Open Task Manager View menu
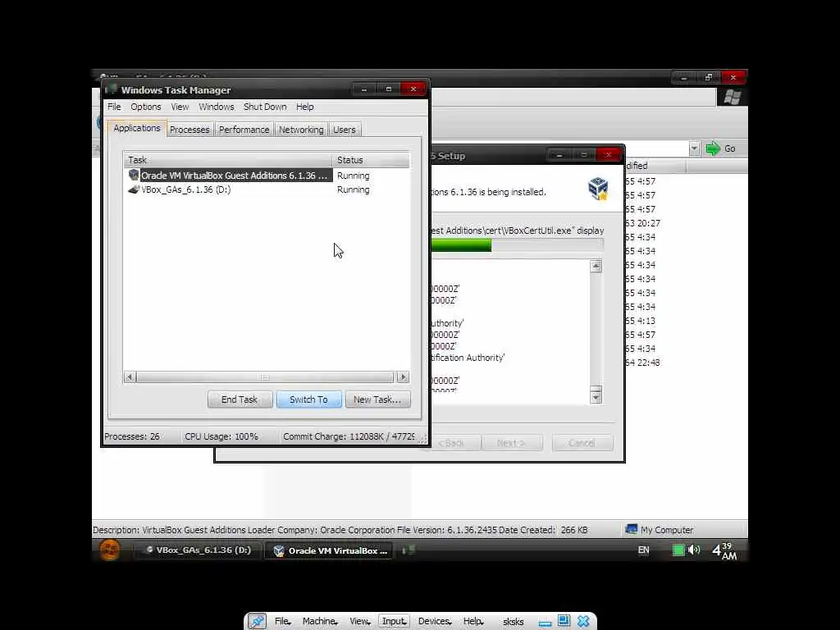The width and height of the screenshot is (840, 630). point(180,107)
